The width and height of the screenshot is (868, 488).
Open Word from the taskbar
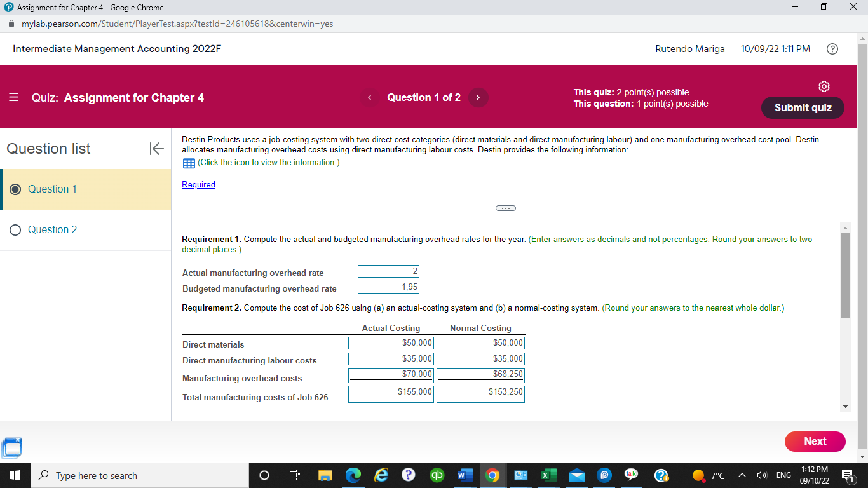465,475
